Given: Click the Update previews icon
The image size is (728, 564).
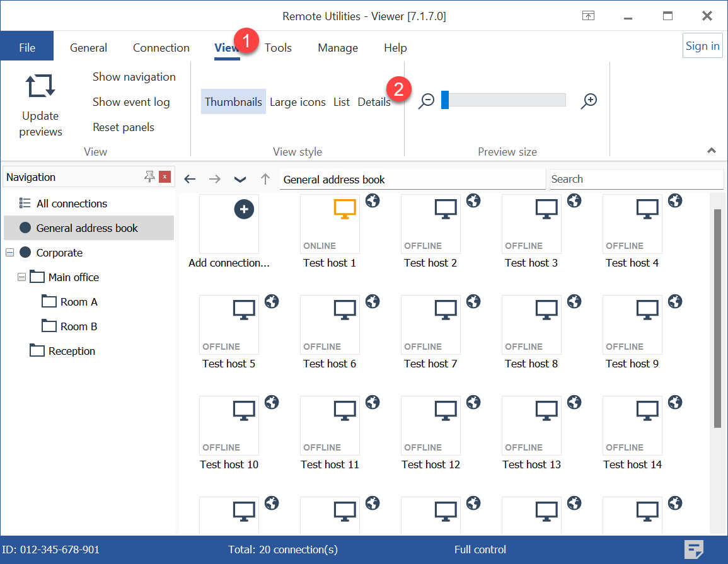Looking at the screenshot, I should click(x=40, y=86).
